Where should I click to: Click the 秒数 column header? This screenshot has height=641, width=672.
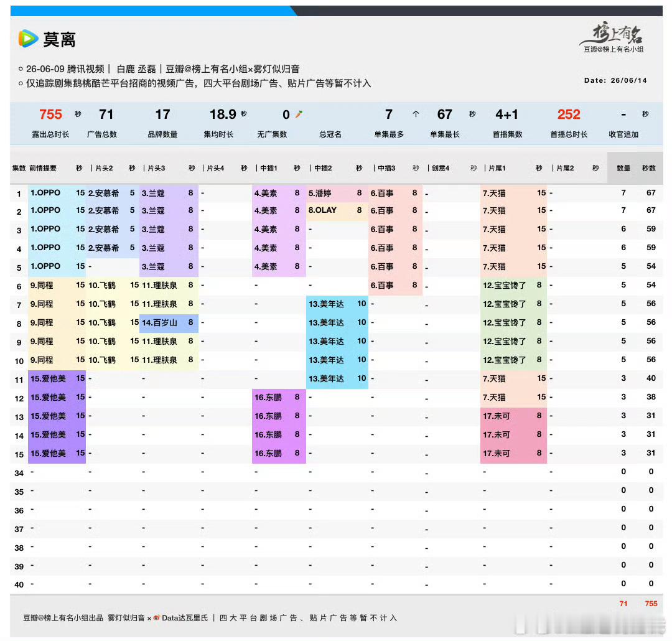[x=649, y=168]
